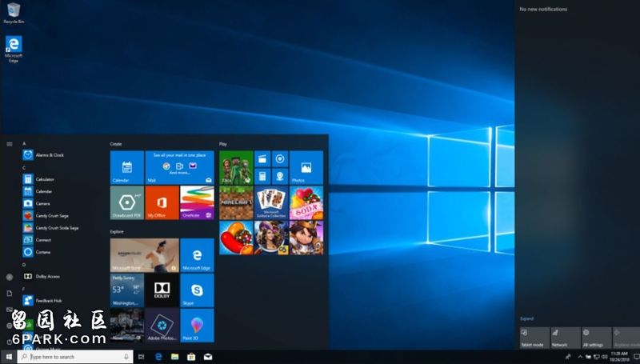Launch the Skype tile
The height and width of the screenshot is (364, 640).
click(197, 290)
